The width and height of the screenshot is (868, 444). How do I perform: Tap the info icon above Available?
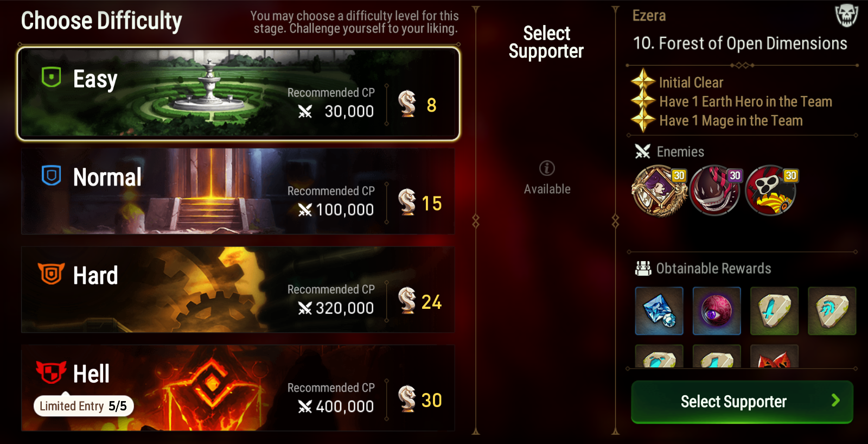[x=547, y=168]
